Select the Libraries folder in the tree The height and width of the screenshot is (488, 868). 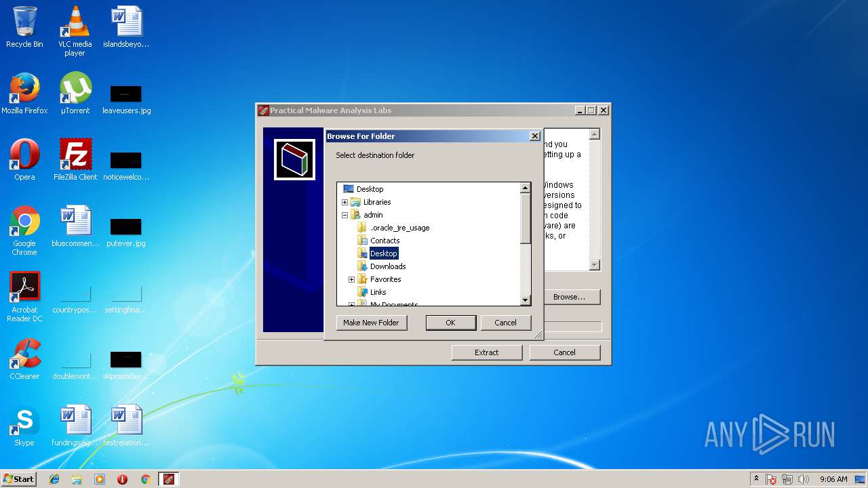[377, 202]
